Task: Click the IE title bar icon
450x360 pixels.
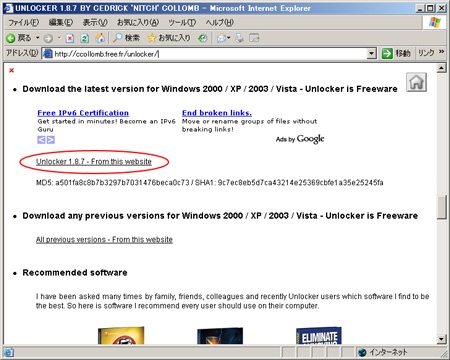Action: [x=8, y=8]
